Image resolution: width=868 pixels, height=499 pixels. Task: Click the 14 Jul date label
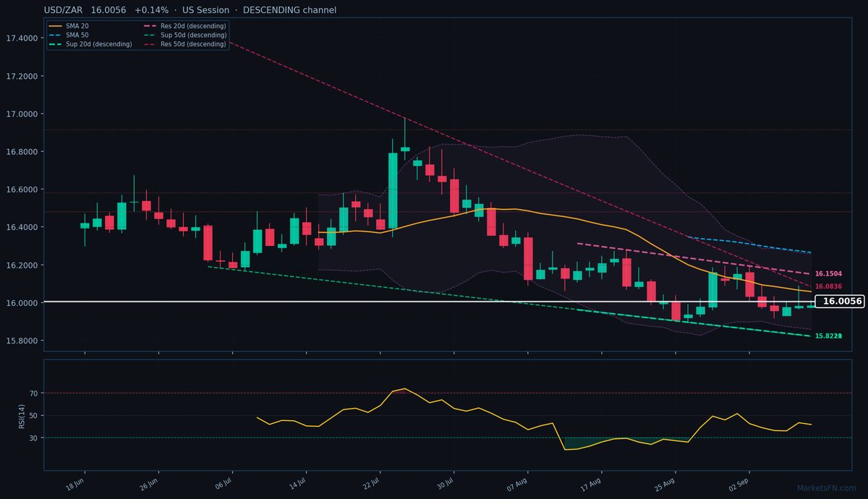click(x=297, y=485)
